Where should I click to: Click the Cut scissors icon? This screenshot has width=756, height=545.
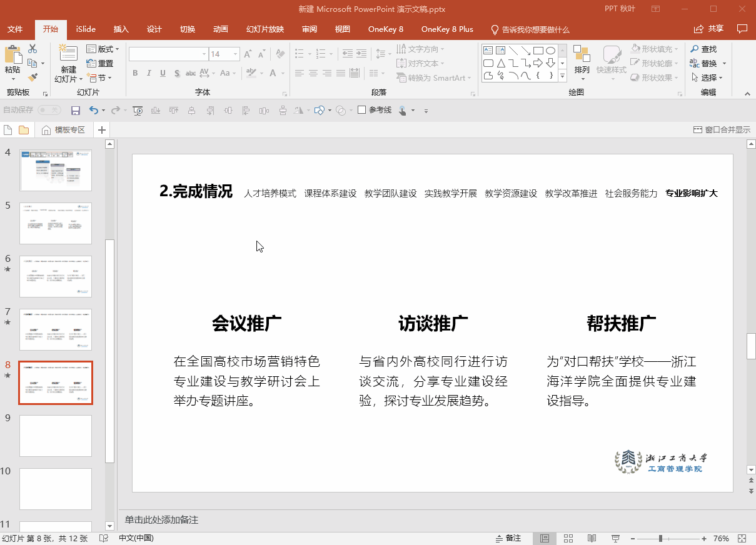click(33, 49)
